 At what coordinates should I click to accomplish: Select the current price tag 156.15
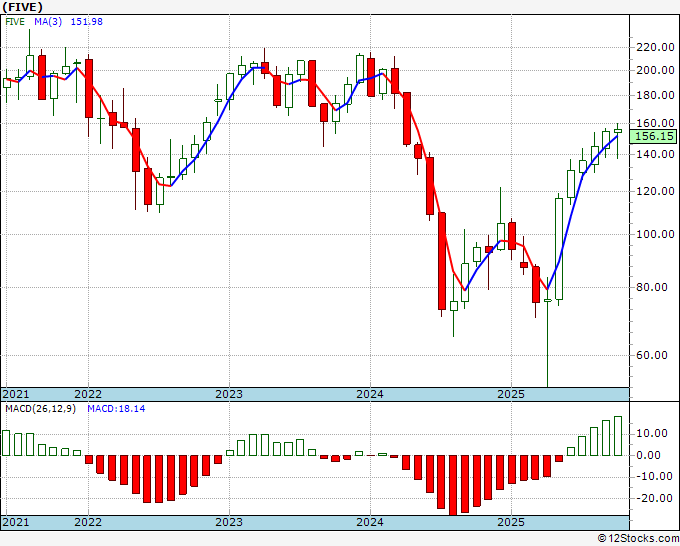(654, 137)
